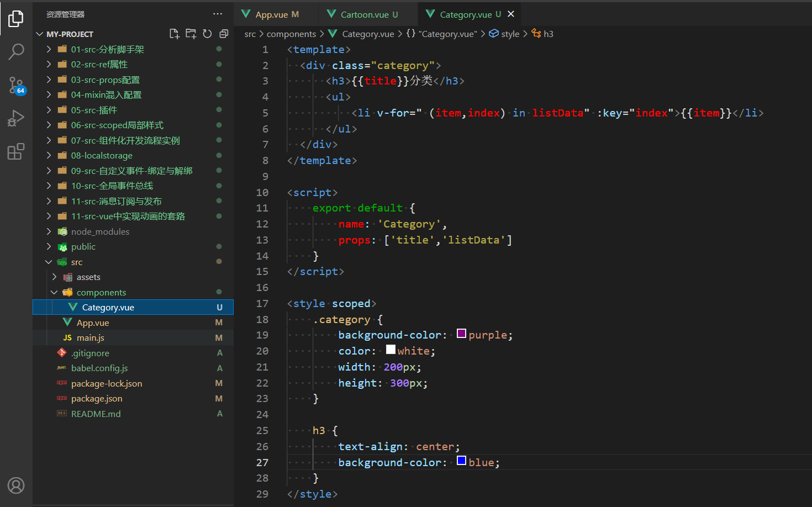Click the Vue icon of App.vue in file tree
The image size is (812, 507).
pos(67,323)
